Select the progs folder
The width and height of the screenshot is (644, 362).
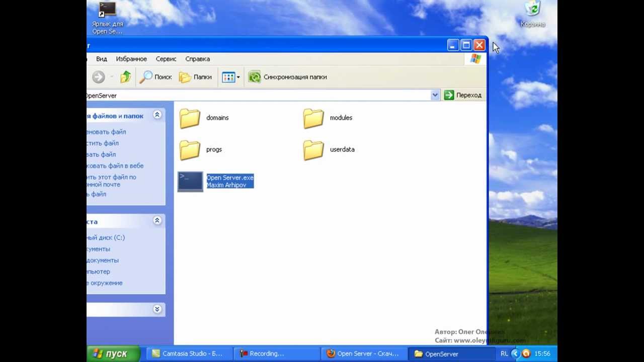(200, 150)
